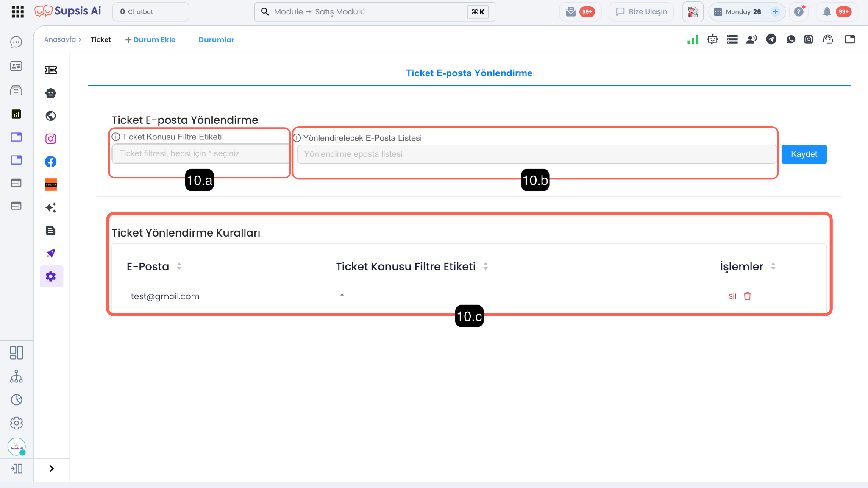The image size is (868, 488).
Task: Click the trash icon for test@gmail.com
Action: [747, 296]
